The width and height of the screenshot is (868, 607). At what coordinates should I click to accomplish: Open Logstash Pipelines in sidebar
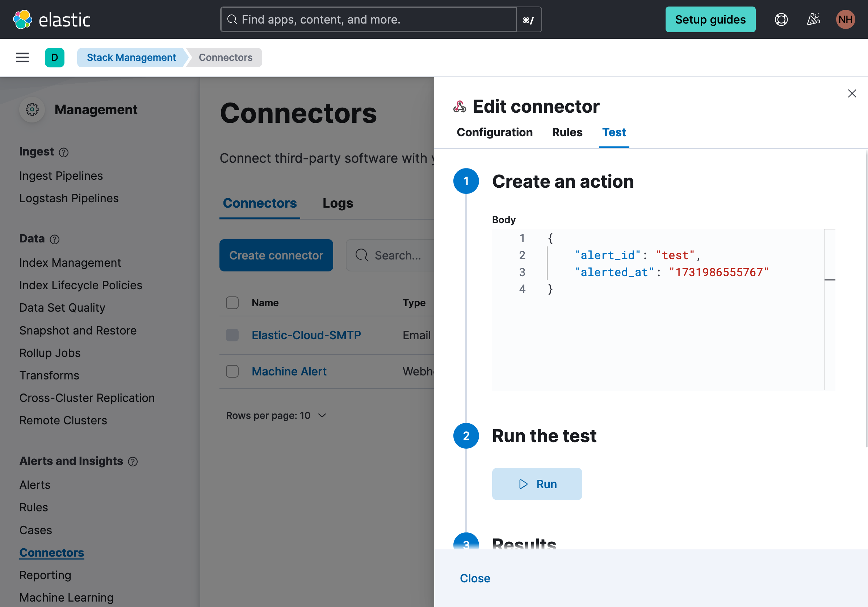[69, 198]
